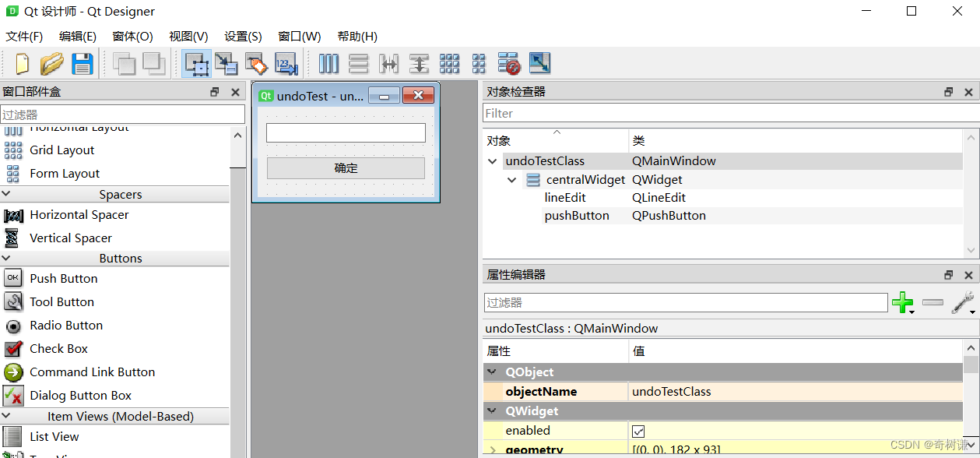Expand the geometry property in property editor
Viewport: 980px width, 458px height.
(491, 449)
